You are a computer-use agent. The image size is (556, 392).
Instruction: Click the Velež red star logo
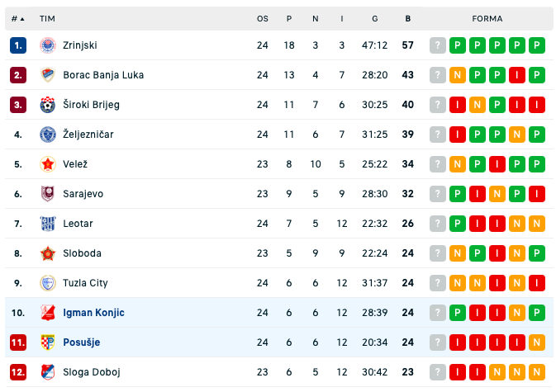(x=48, y=164)
